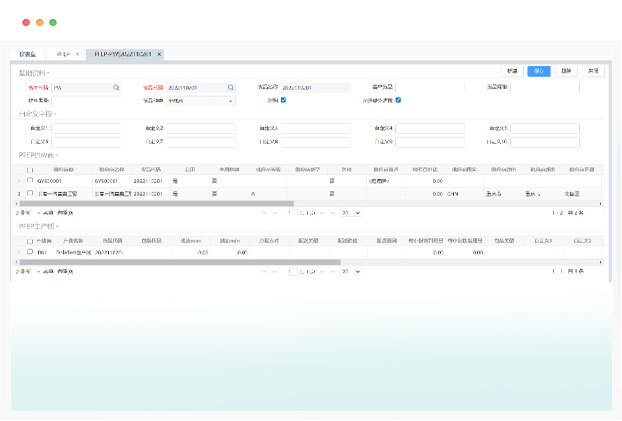Switch to the first dashboard tab

pyautogui.click(x=27, y=54)
